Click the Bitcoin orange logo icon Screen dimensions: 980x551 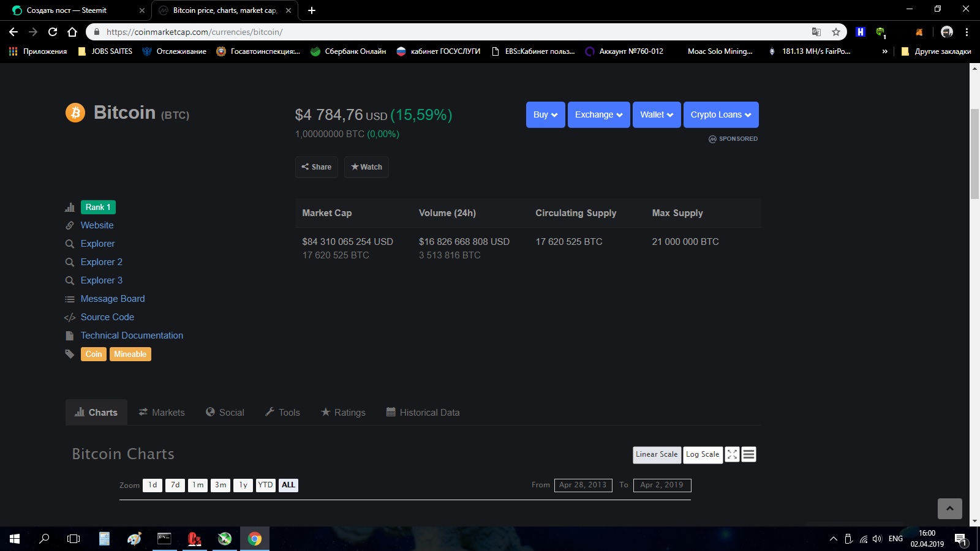click(x=75, y=113)
